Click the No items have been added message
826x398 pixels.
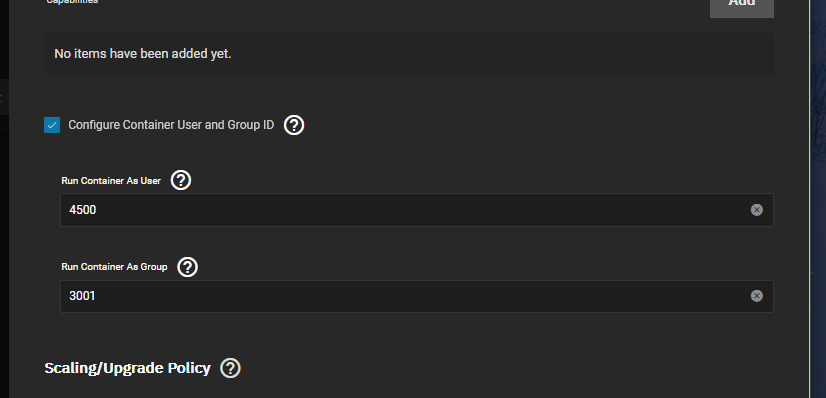[x=143, y=54]
